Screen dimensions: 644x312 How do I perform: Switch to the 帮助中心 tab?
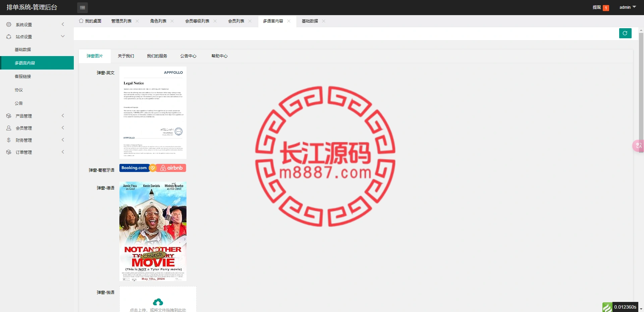[219, 56]
